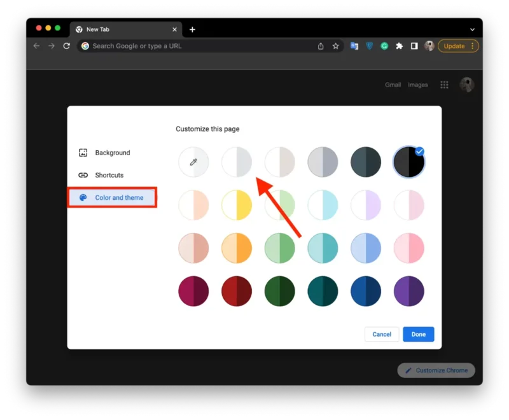The image size is (509, 420).
Task: Open a new tab with the plus icon
Action: [192, 29]
